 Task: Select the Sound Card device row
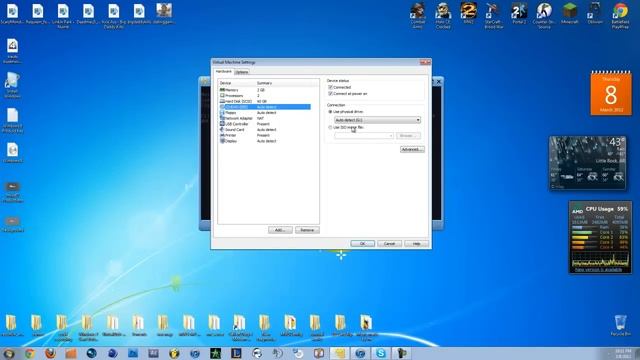pyautogui.click(x=265, y=129)
